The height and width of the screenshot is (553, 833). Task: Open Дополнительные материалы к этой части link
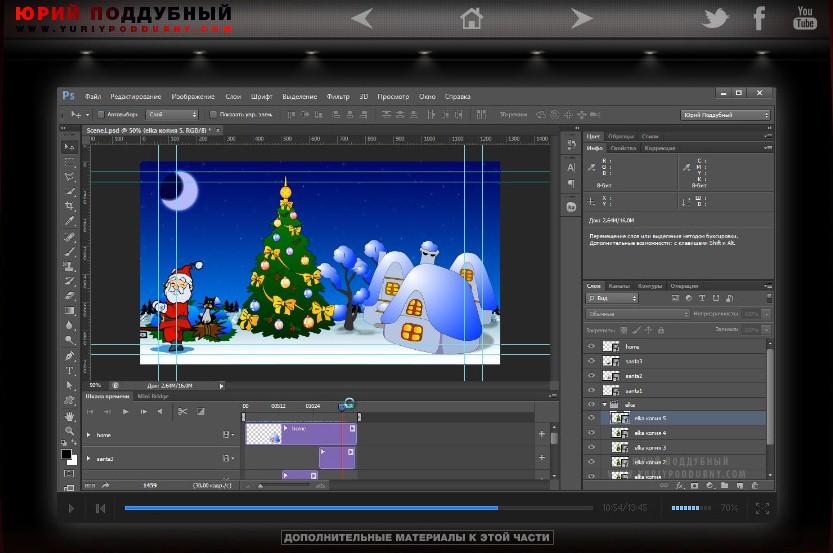pyautogui.click(x=416, y=538)
